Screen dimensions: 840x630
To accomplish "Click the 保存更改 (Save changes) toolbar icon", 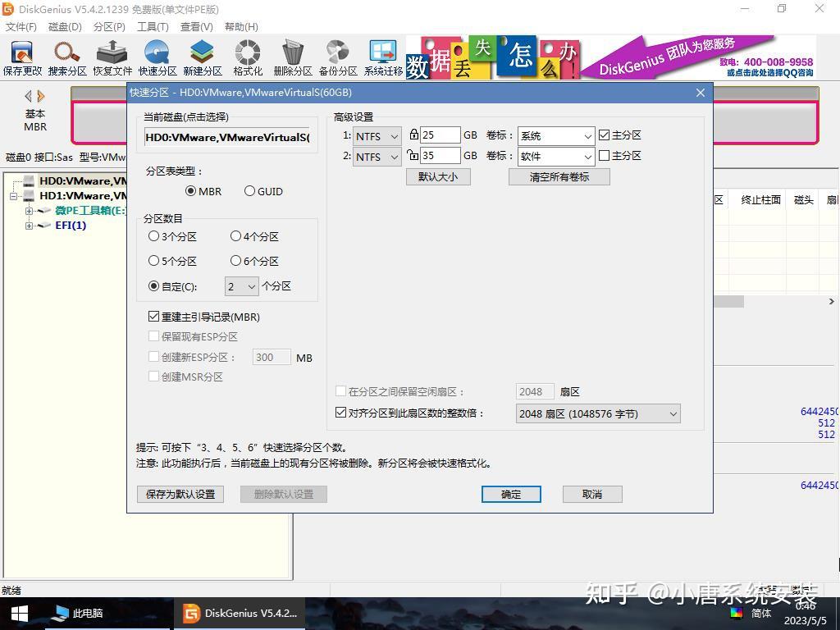I will 22,58.
